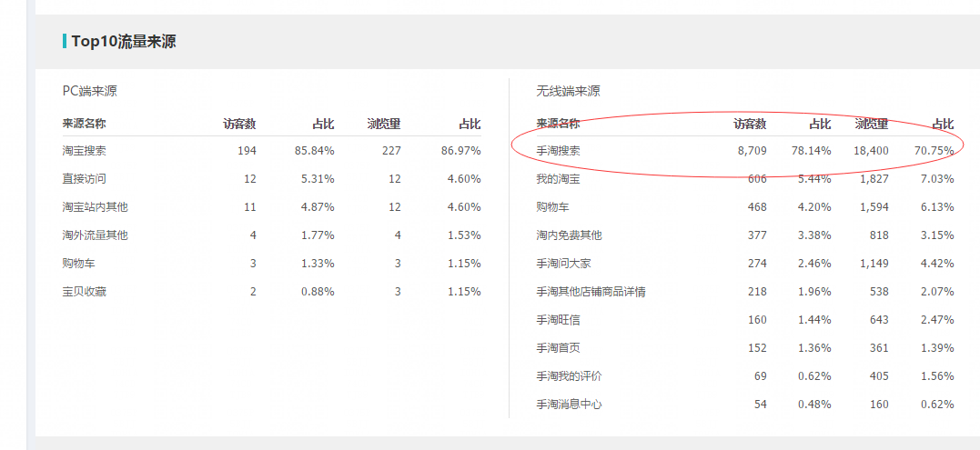Click the 手淘消息中心 source entry
980x450 pixels.
pos(569,405)
